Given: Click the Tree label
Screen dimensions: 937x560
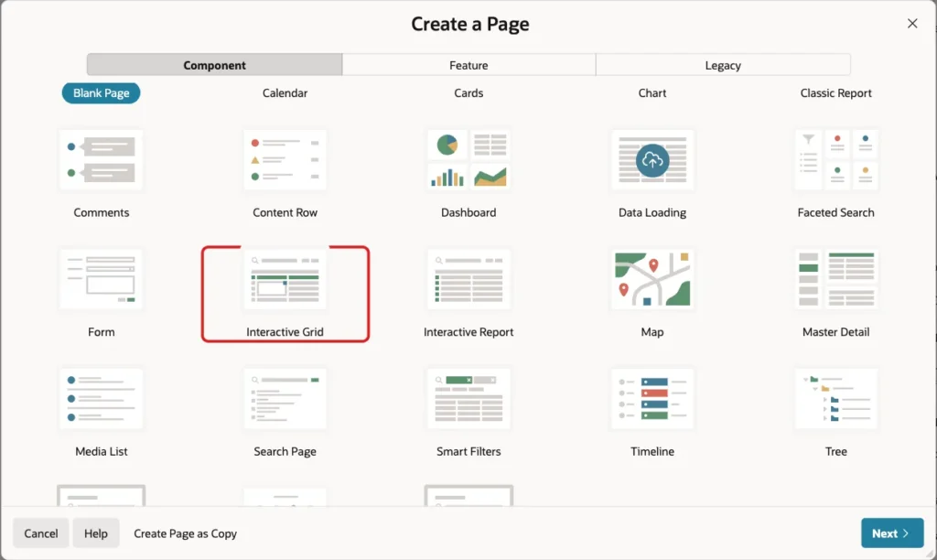Looking at the screenshot, I should coord(836,451).
